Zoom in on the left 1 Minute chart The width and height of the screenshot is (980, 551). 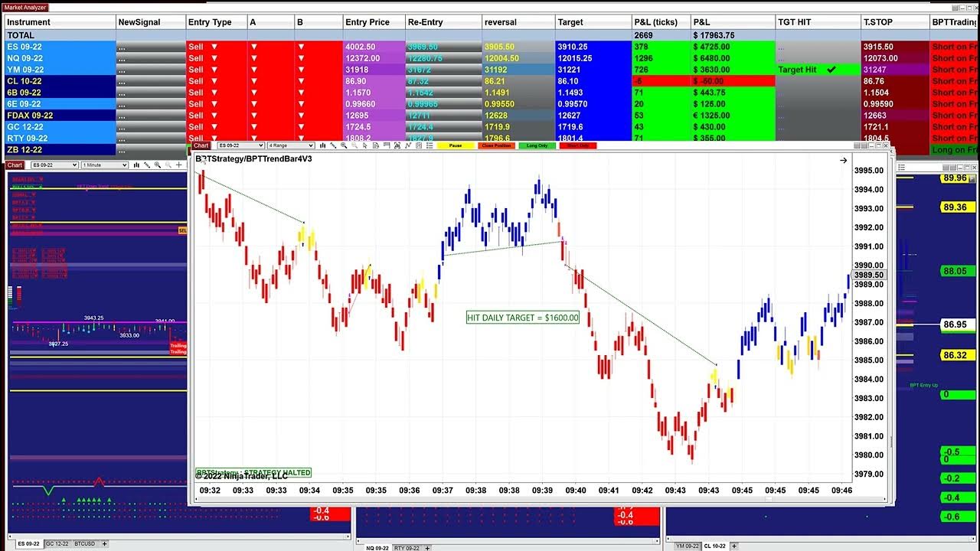coord(158,165)
